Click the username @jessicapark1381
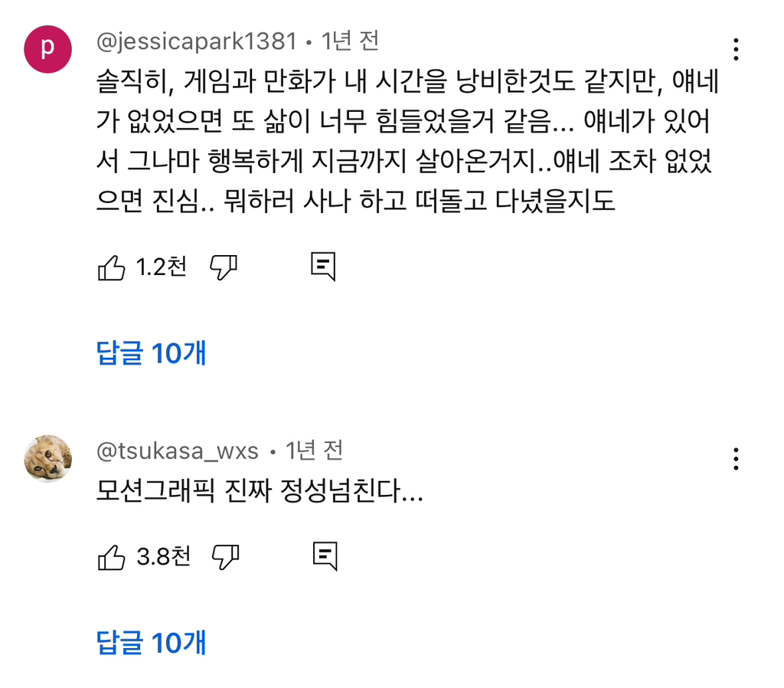This screenshot has height=688, width=784. tap(194, 44)
